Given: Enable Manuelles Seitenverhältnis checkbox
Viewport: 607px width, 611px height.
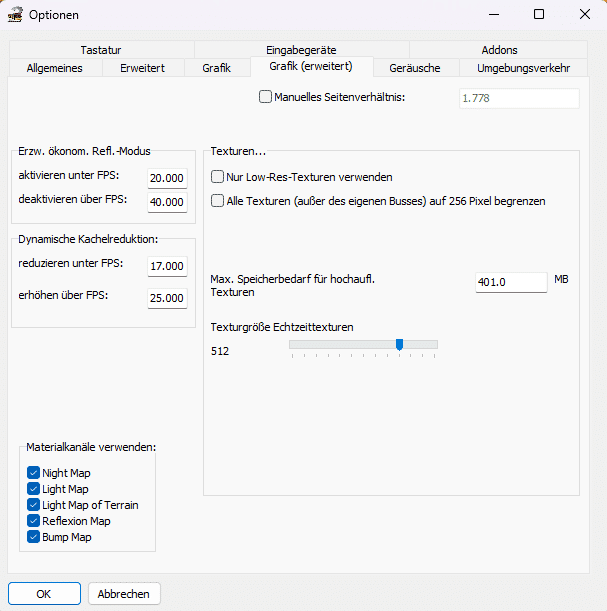Looking at the screenshot, I should [x=265, y=97].
